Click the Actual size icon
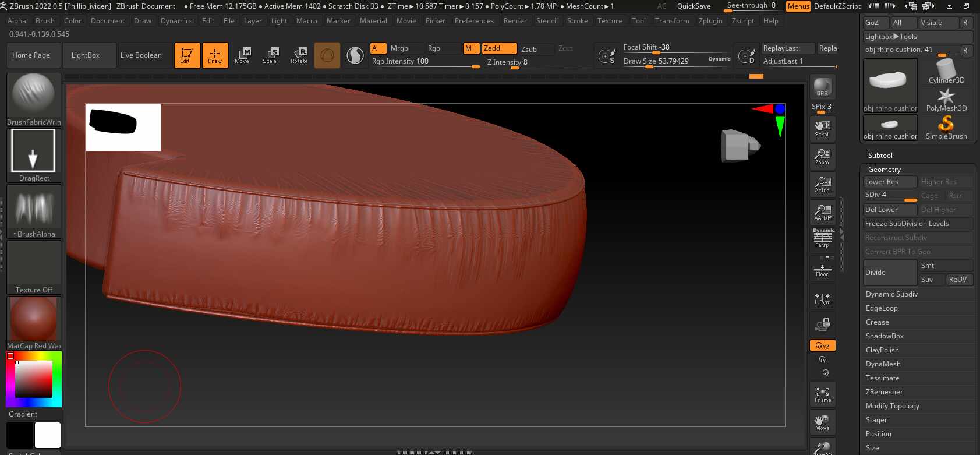Viewport: 980px width, 455px height. pyautogui.click(x=822, y=184)
